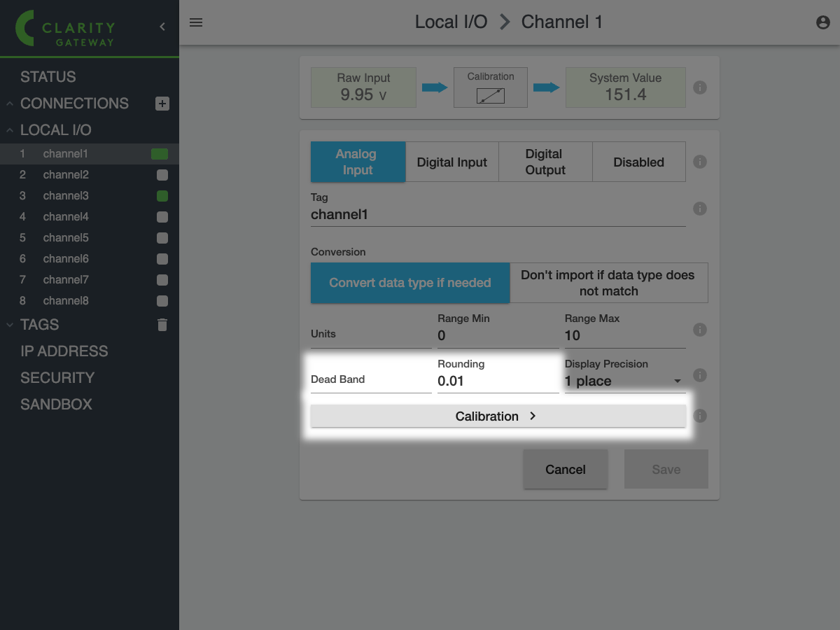Click info icon beside the Tag field
This screenshot has height=630, width=840.
[699, 209]
